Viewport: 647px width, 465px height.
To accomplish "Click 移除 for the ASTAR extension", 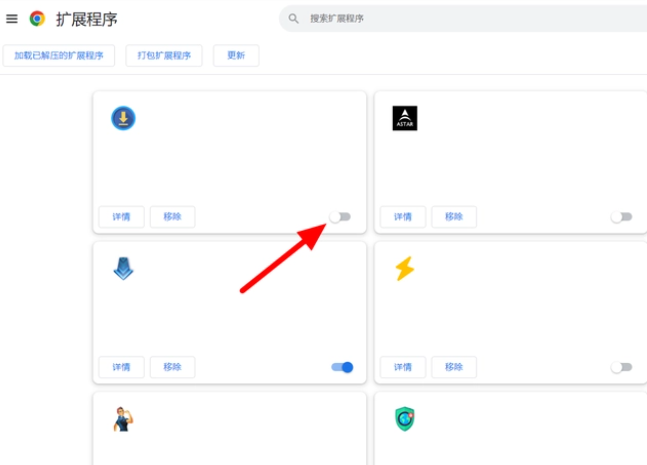I will click(x=454, y=217).
